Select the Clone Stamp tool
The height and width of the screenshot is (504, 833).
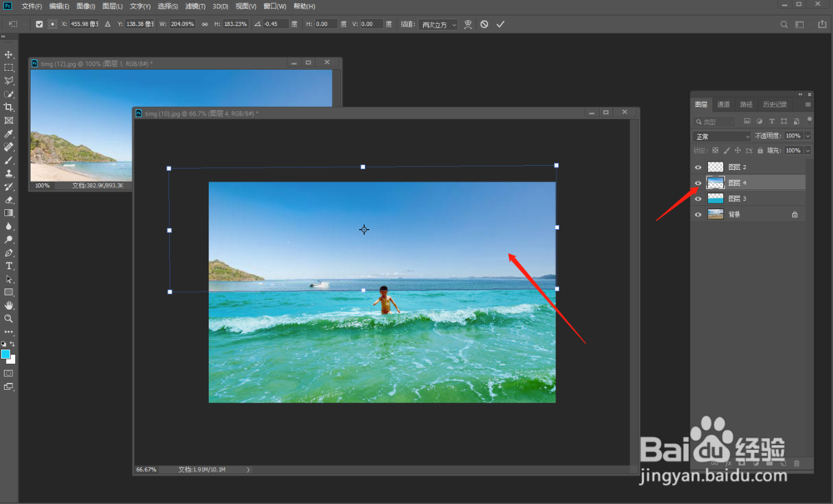[x=8, y=173]
